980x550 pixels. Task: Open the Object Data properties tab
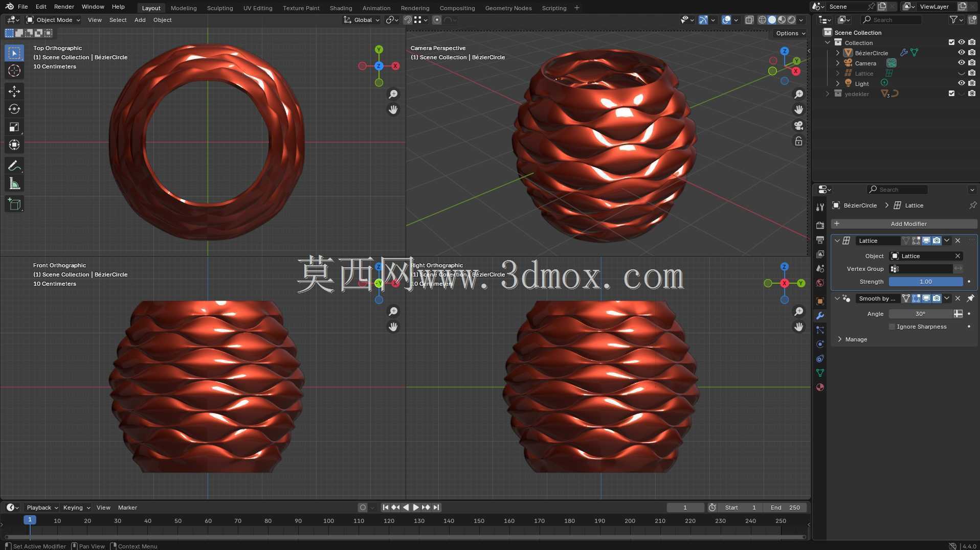820,373
